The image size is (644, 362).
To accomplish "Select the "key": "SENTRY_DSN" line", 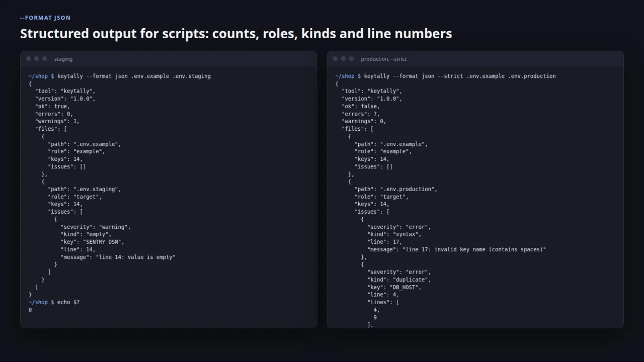I will pyautogui.click(x=93, y=242).
